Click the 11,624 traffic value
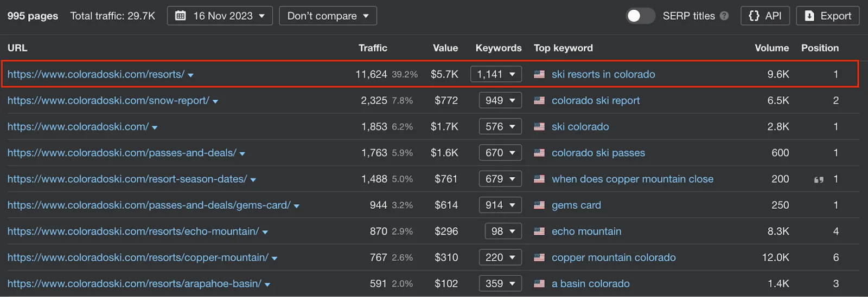 [x=371, y=74]
